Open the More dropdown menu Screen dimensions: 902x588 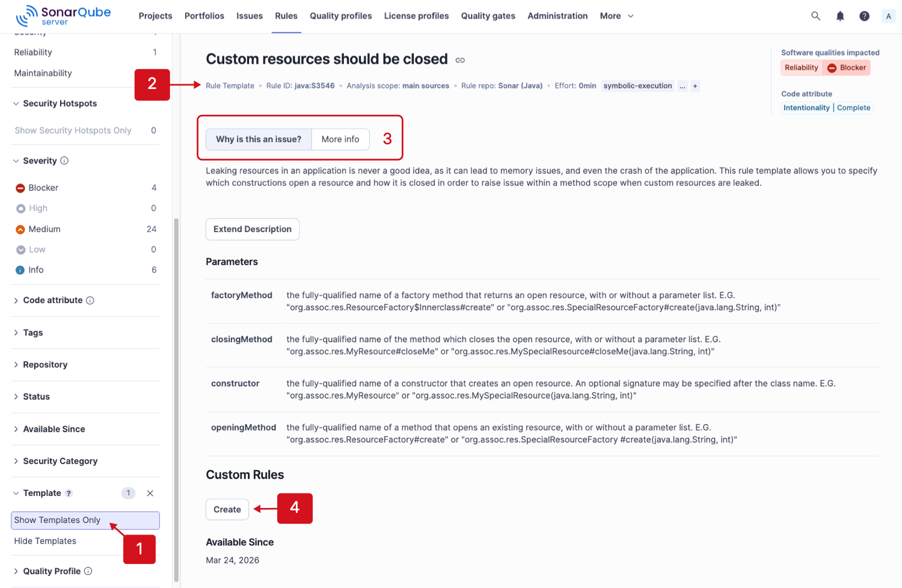[x=616, y=16]
